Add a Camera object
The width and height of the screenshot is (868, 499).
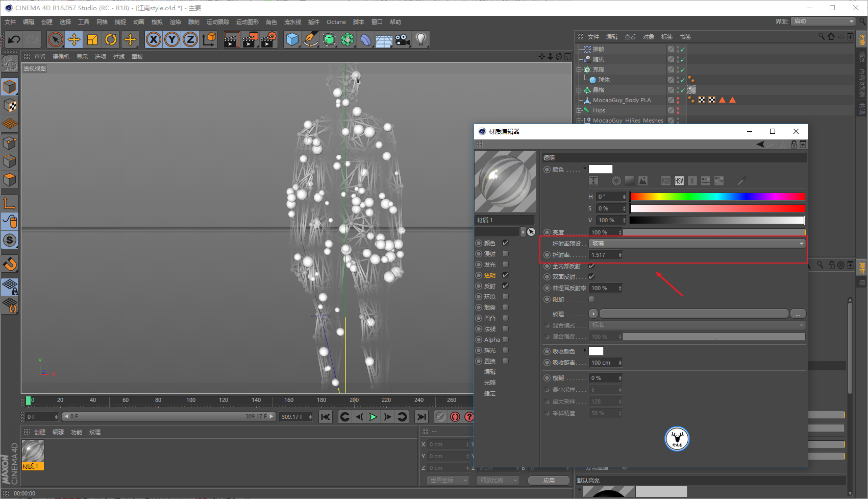tap(403, 39)
